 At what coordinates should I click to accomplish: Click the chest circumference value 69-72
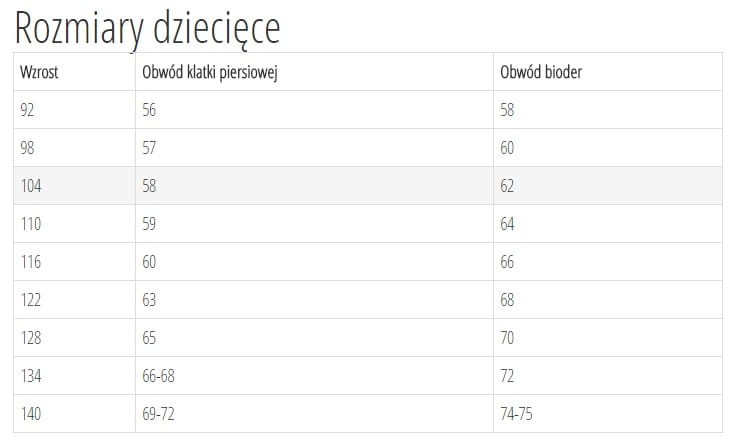[159, 414]
